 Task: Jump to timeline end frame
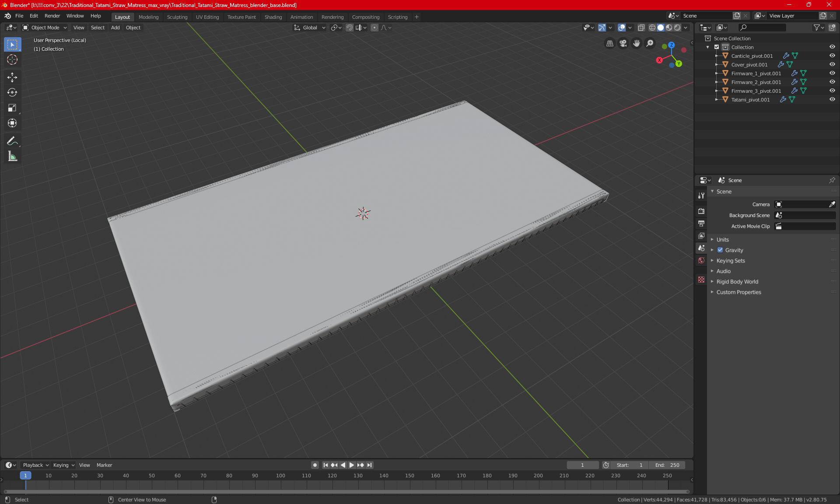tap(370, 465)
